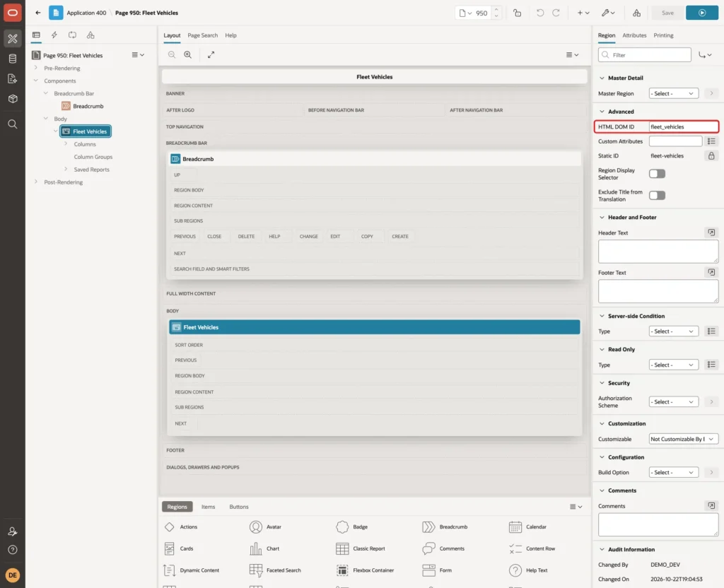Switch to the Processing tab icon
Viewport: 724px width, 588px height.
(x=72, y=35)
